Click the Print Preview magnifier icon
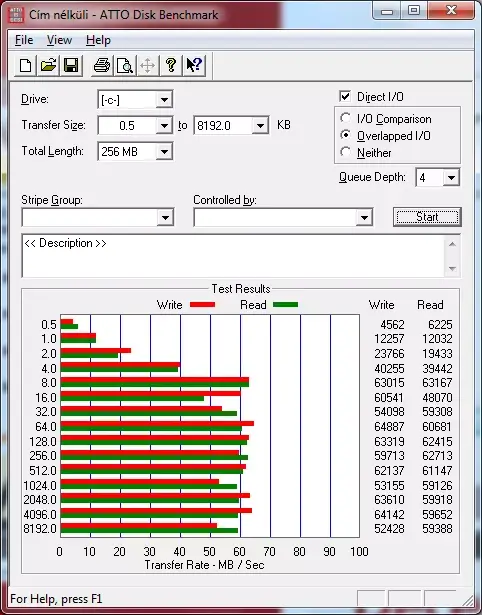The image size is (482, 615). (x=125, y=65)
